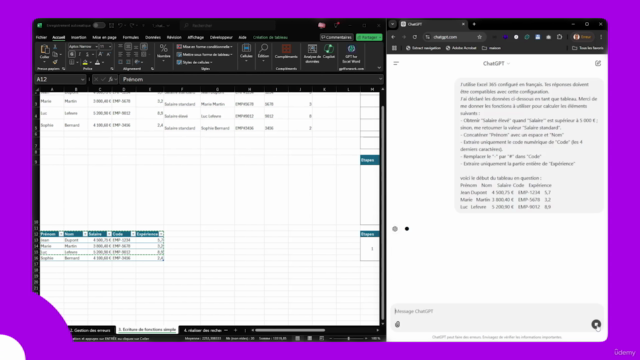
Task: Bookmark this page with the star icon
Action: 480,37
